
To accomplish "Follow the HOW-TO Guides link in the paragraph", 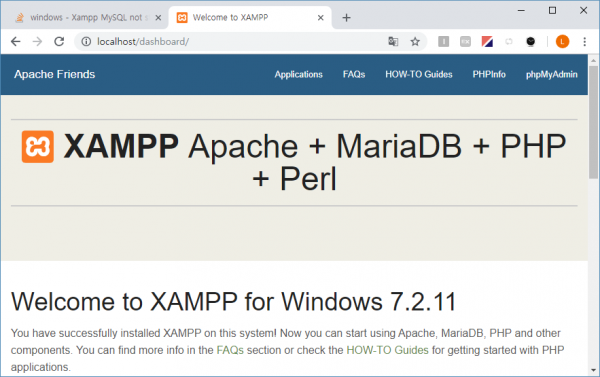I will (387, 350).
